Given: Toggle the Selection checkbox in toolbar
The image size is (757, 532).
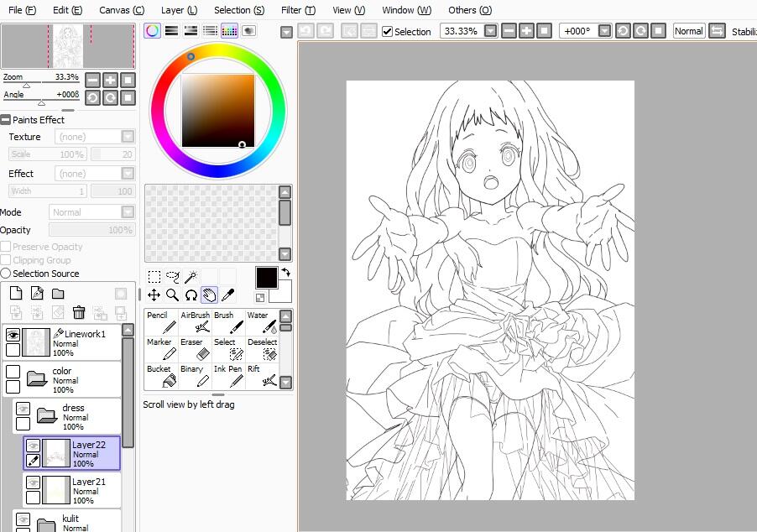Looking at the screenshot, I should tap(387, 31).
